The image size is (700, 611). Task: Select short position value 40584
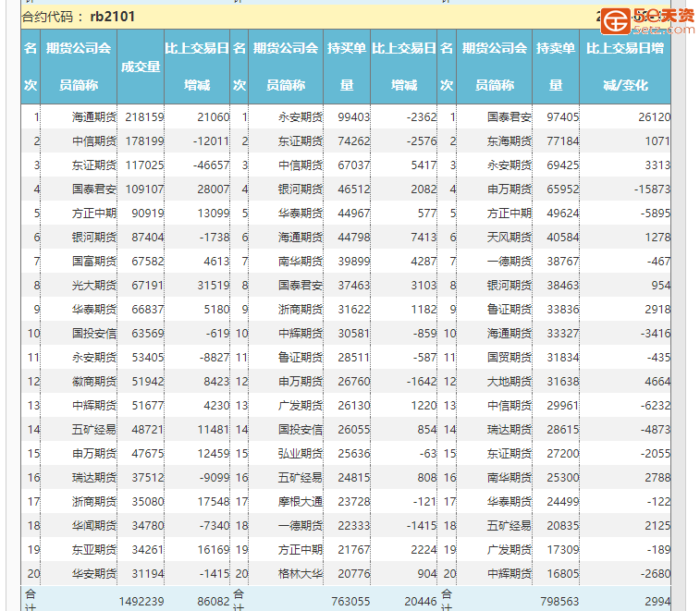point(563,238)
